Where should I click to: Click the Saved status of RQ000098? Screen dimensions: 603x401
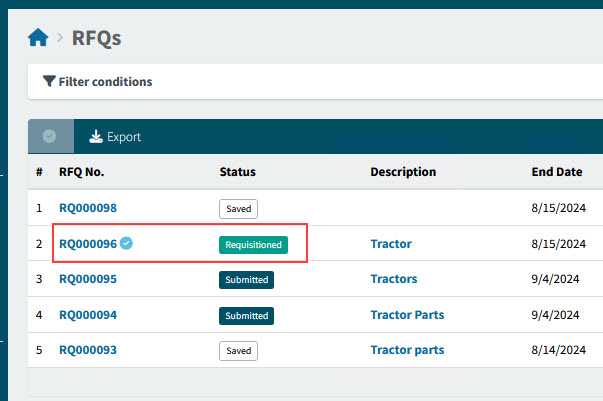coord(238,209)
